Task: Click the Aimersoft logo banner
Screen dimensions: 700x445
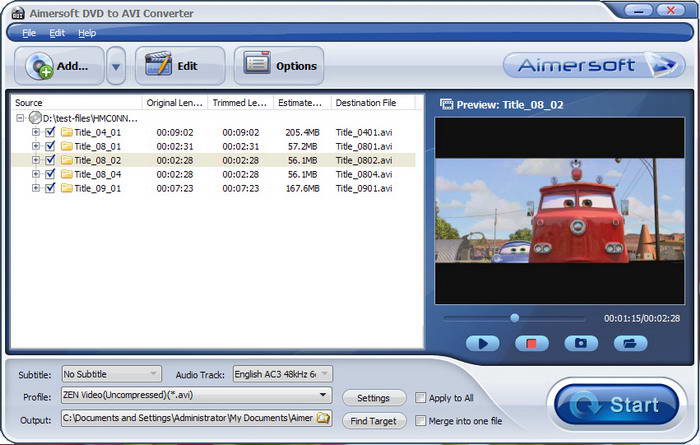Action: pos(594,65)
